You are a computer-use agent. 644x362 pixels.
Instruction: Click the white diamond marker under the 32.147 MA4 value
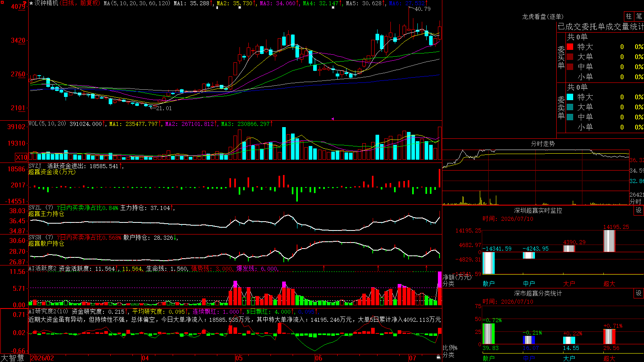[x=333, y=8]
